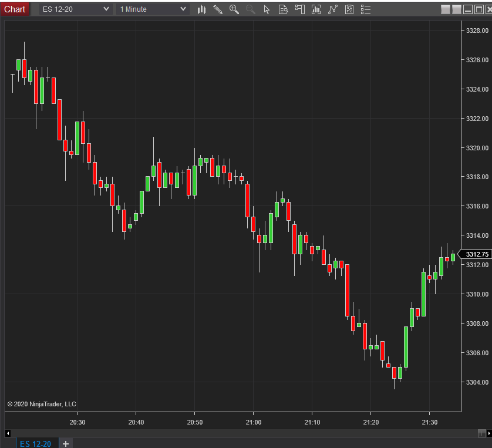
Task: Open the data box document icon
Action: click(283, 9)
